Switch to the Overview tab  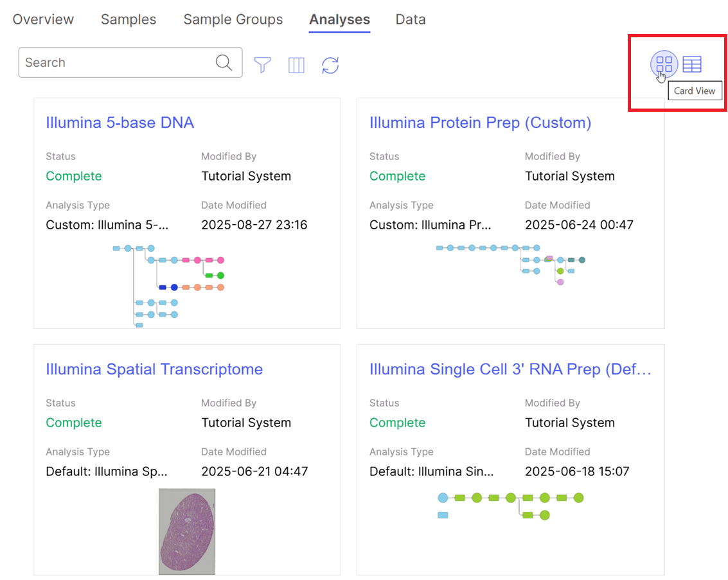[43, 19]
